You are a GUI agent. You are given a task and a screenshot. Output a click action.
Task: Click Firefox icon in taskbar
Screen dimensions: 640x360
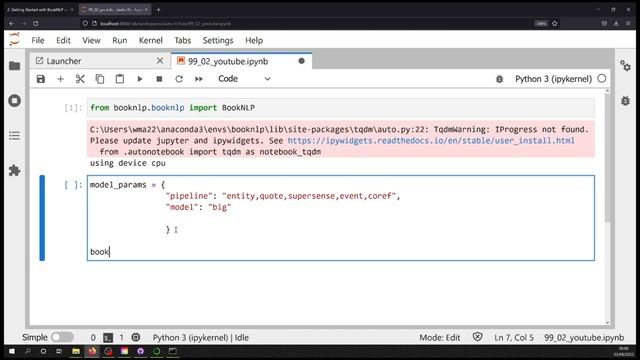[92, 351]
